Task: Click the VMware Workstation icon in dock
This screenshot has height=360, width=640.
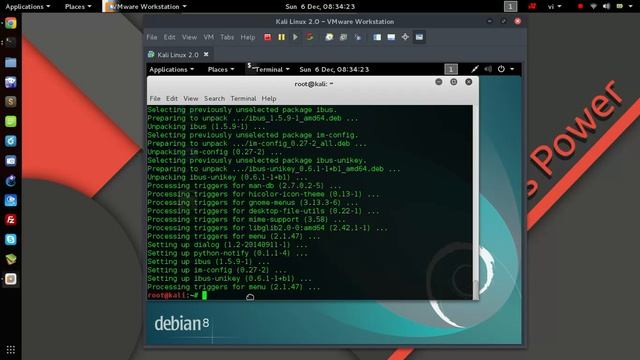Action: click(x=11, y=279)
